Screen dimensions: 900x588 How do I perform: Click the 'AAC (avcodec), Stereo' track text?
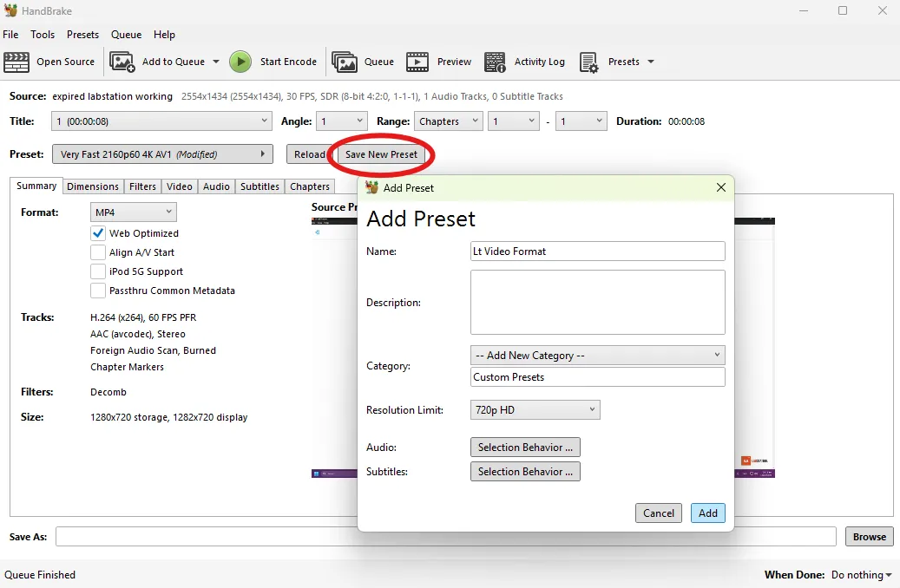138,334
